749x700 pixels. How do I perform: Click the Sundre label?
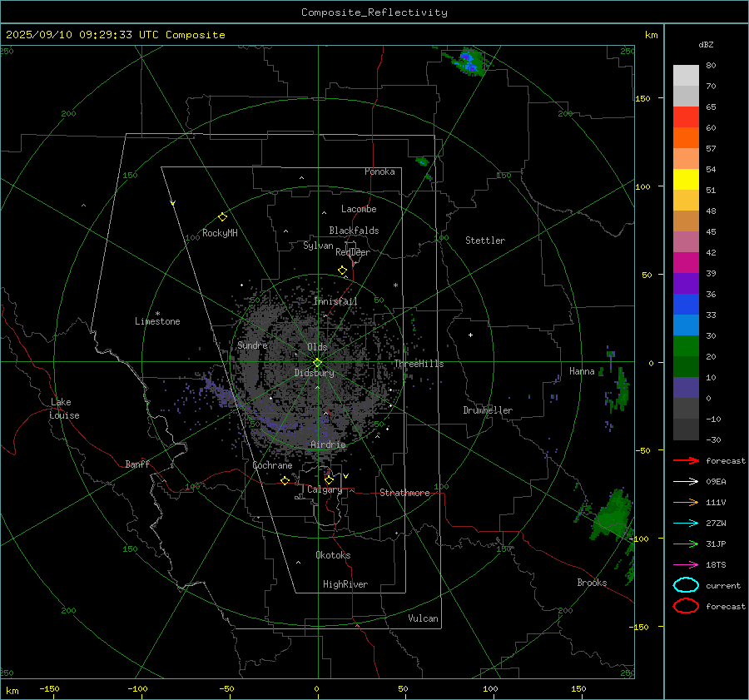pyautogui.click(x=252, y=345)
